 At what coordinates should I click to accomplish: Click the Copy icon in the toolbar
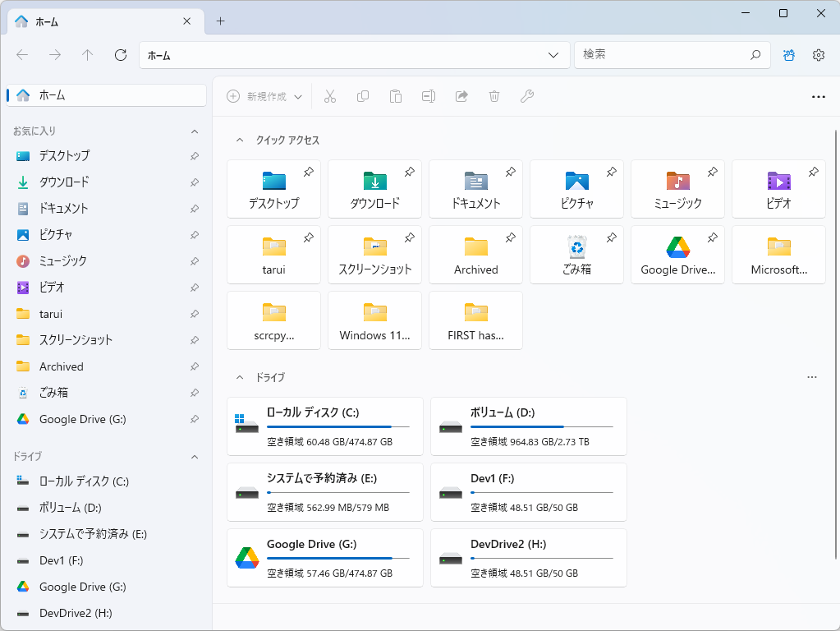(362, 95)
